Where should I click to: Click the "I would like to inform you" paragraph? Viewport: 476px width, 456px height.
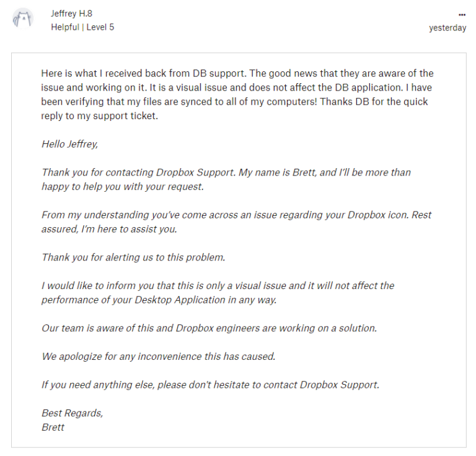(218, 292)
